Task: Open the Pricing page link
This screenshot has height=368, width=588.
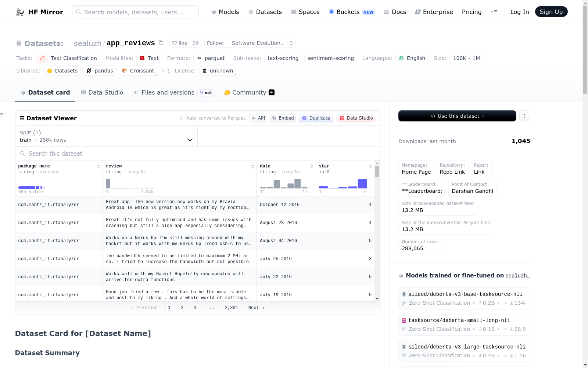Action: click(472, 12)
